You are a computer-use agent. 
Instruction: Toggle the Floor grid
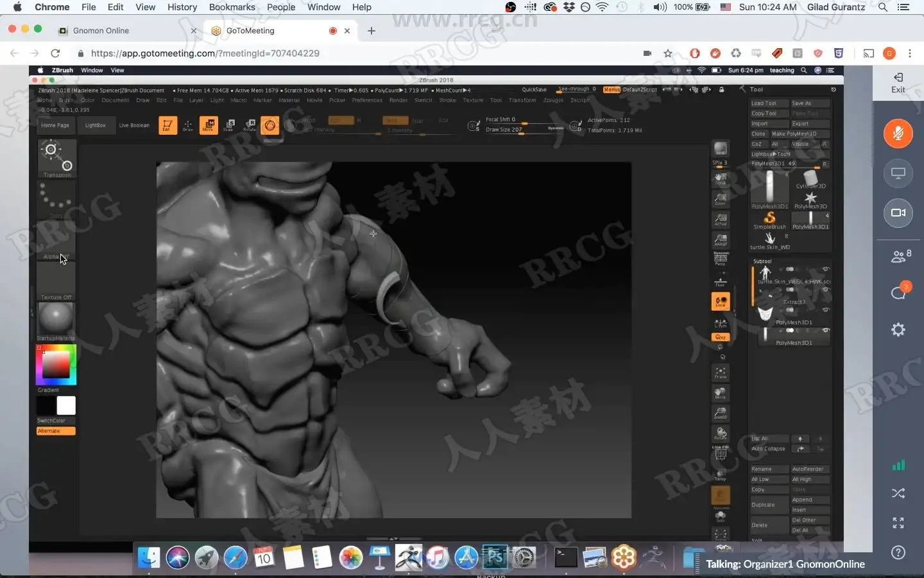[x=721, y=281]
